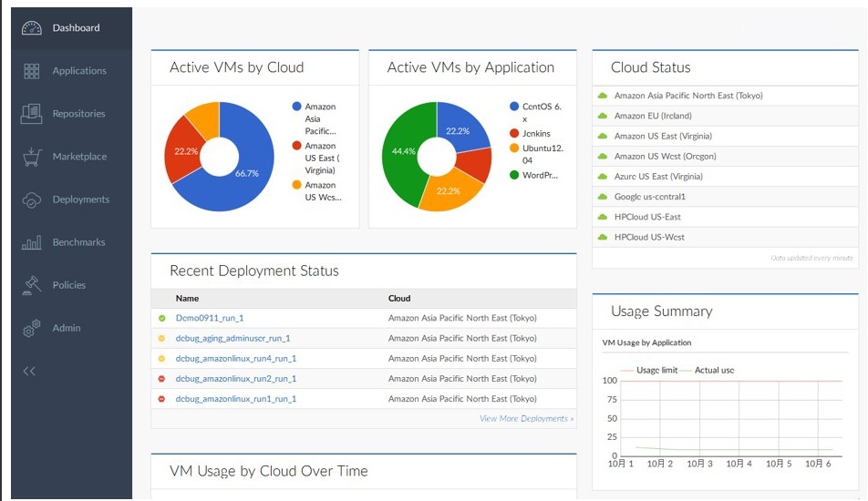Click View More Deployments link
Viewport: 868px width, 501px height.
[x=526, y=419]
